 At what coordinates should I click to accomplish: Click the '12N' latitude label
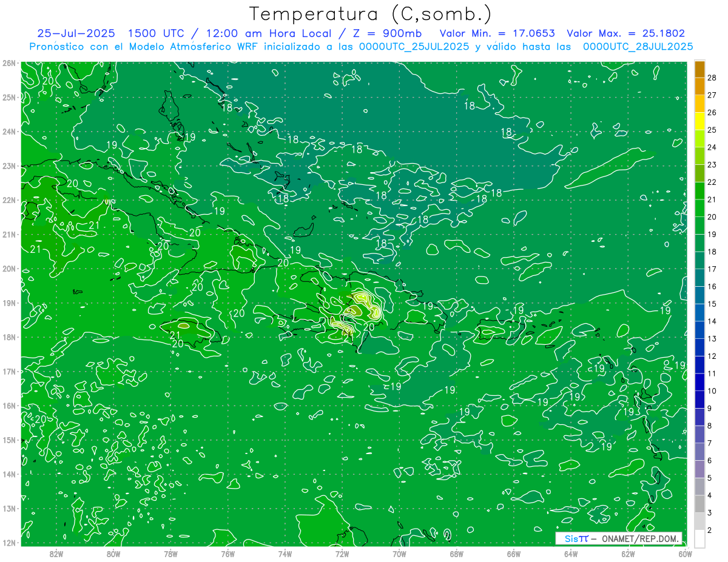(9, 543)
